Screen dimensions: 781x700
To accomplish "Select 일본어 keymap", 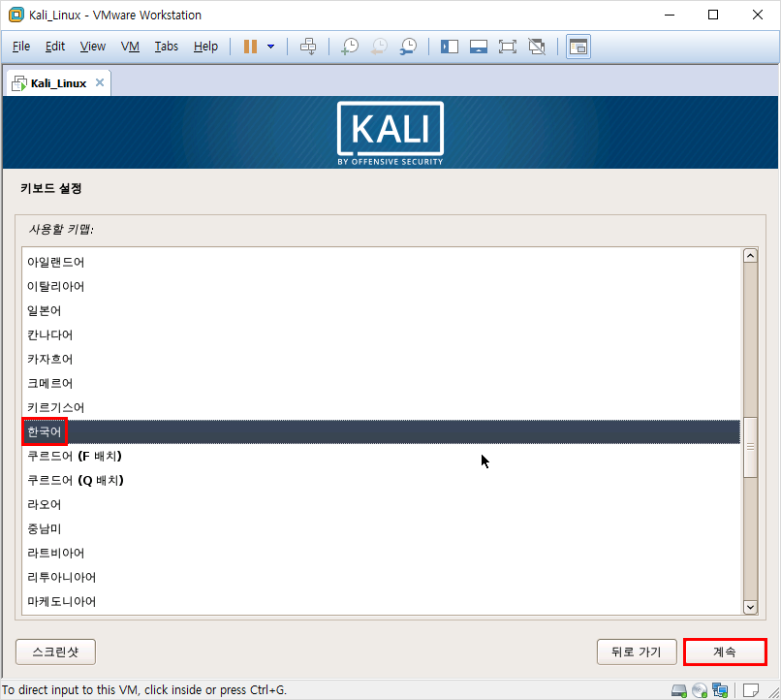I will point(381,311).
